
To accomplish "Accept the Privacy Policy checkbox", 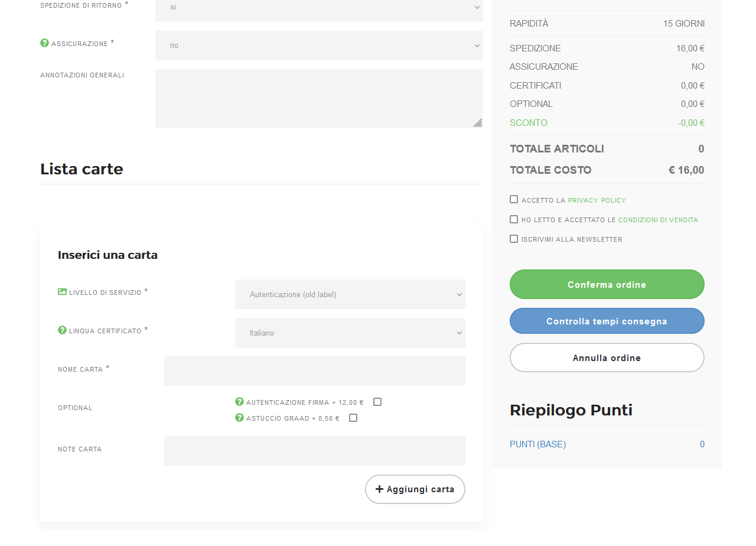I will (514, 200).
